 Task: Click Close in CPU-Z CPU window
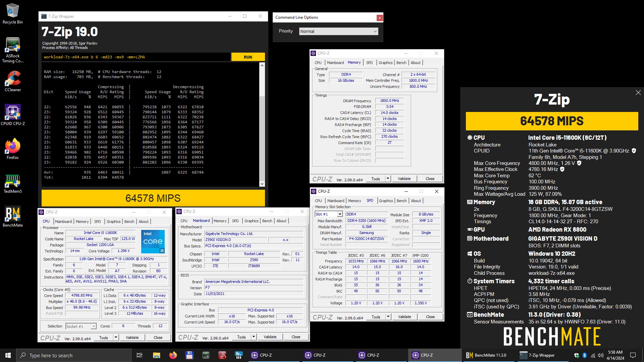[x=158, y=338]
